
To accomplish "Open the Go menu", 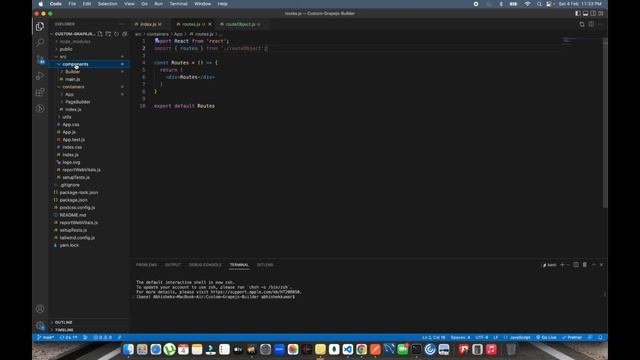I will pos(144,4).
